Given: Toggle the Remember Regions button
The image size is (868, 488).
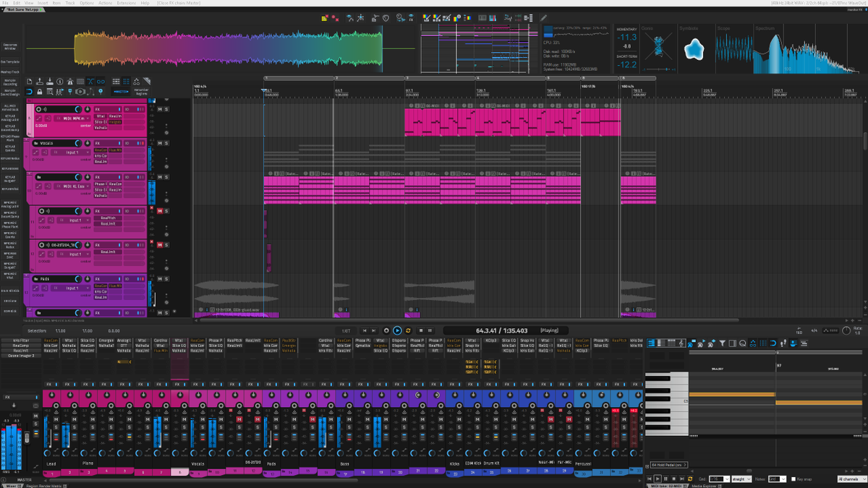Looking at the screenshot, I should click(141, 92).
